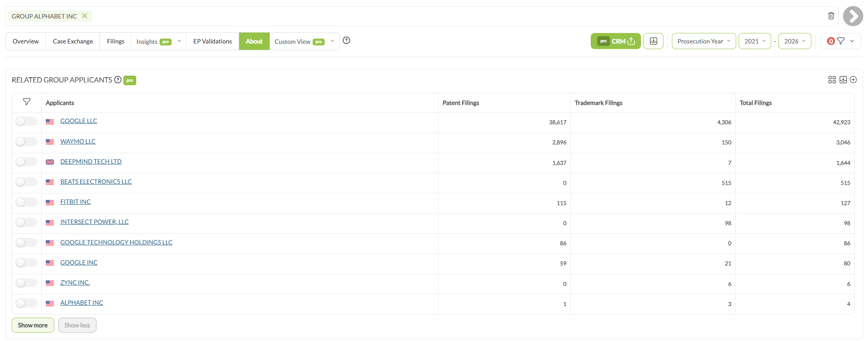
Task: Open the help question mark beside Custom View
Action: pos(346,41)
